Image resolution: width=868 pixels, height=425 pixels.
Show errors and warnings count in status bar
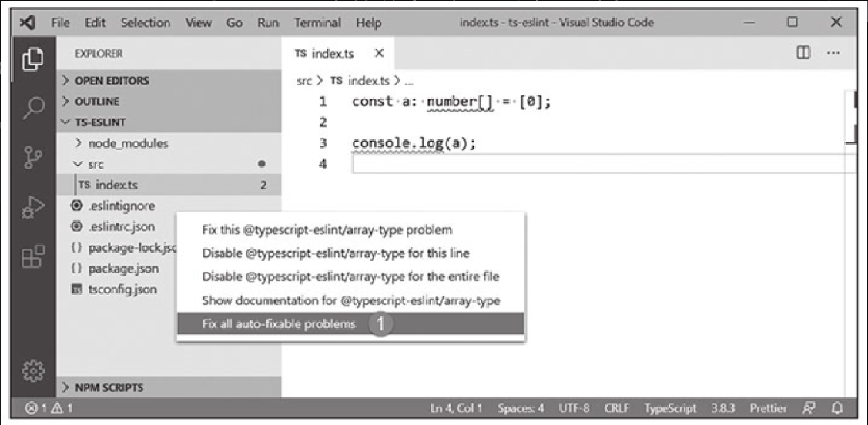49,408
